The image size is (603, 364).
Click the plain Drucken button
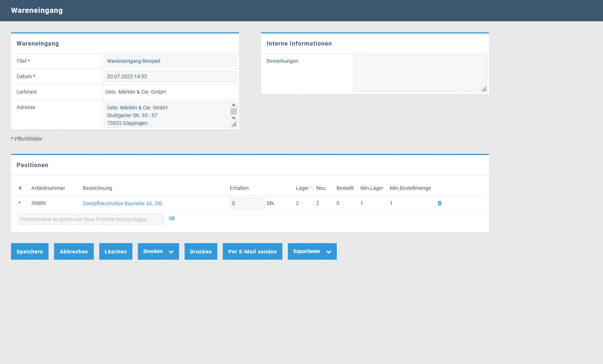tap(201, 252)
